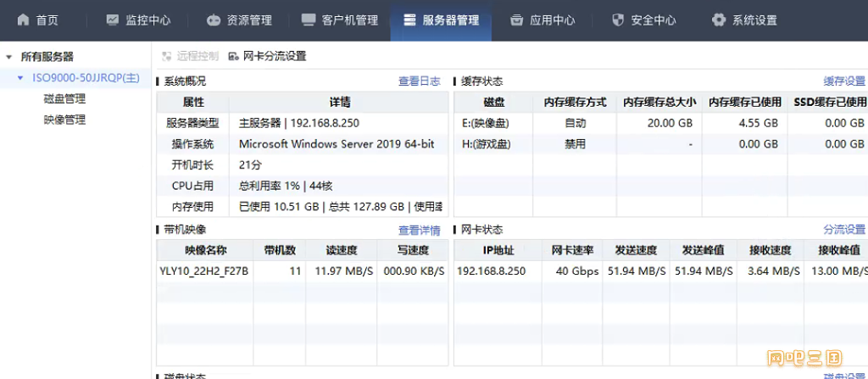
Task: Click the 资源管理 gamepad icon
Action: (214, 20)
